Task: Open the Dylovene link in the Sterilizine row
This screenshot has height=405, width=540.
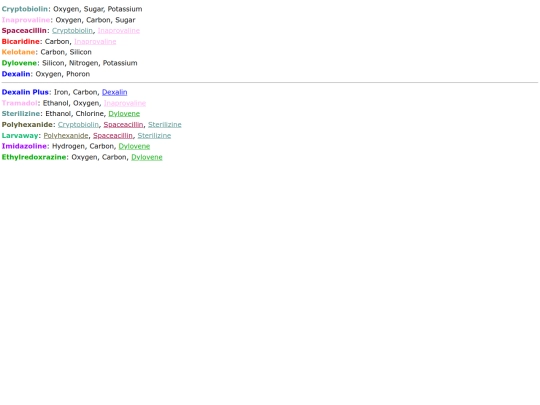Action: pyautogui.click(x=124, y=114)
